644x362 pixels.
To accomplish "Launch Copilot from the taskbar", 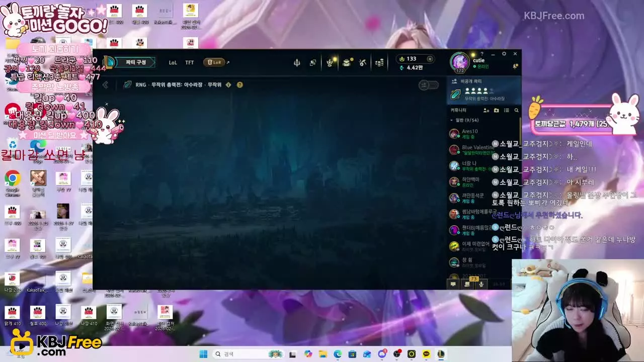I will click(308, 354).
